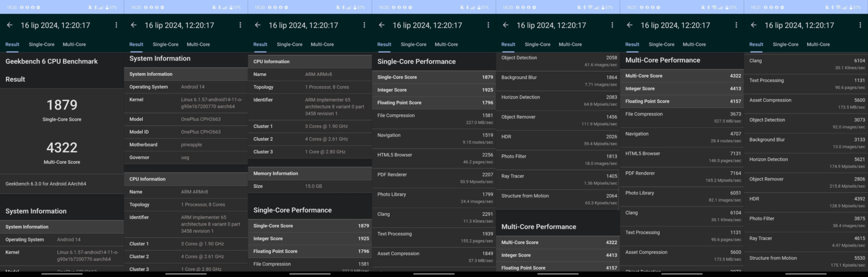Select Structure from Motion 5530 row

[x=806, y=261]
